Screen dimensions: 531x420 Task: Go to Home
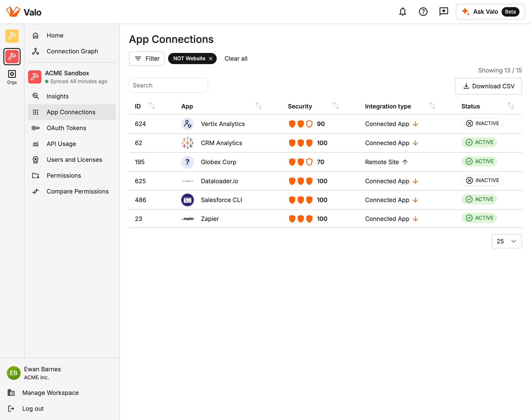tap(72, 35)
